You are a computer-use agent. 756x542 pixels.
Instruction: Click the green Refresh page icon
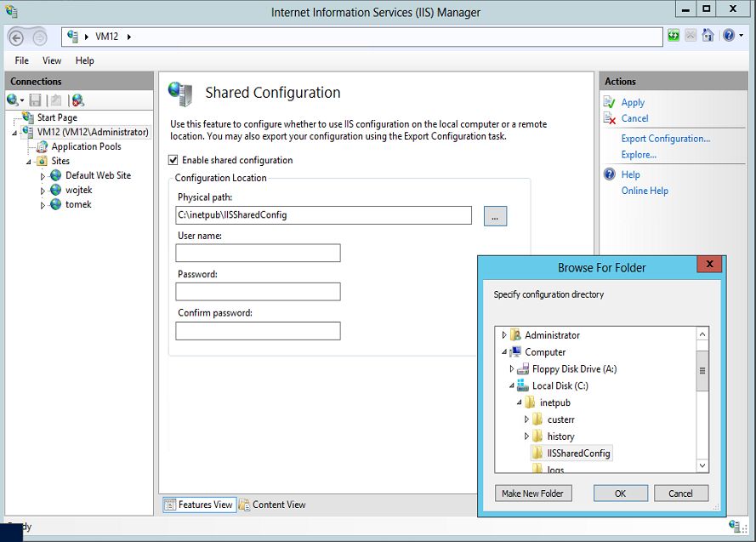click(674, 35)
